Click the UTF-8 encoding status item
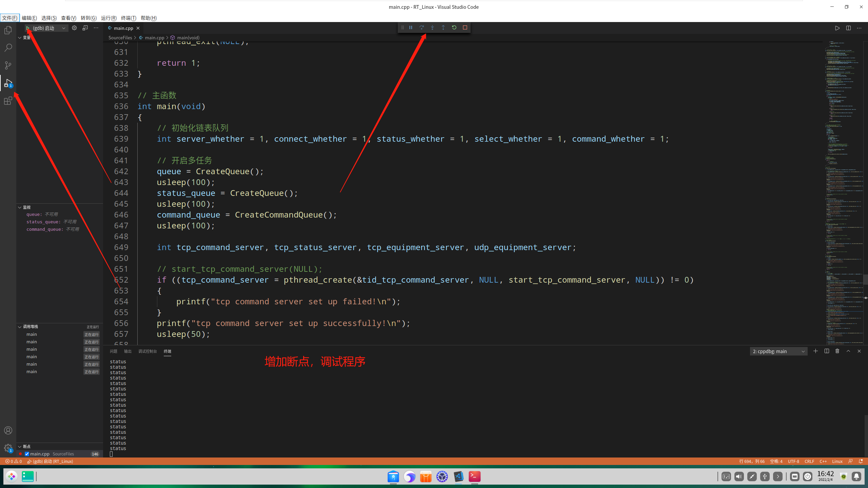Viewport: 868px width, 488px height. click(x=793, y=461)
